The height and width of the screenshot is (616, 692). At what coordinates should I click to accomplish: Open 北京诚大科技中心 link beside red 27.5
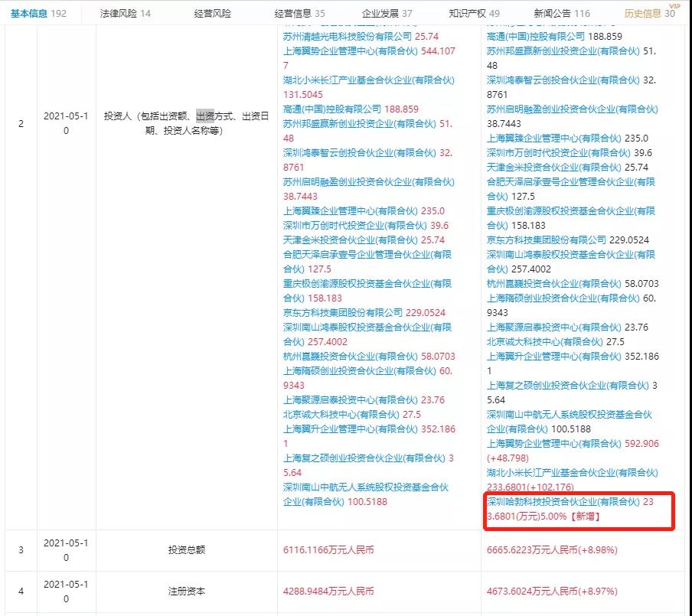click(341, 414)
